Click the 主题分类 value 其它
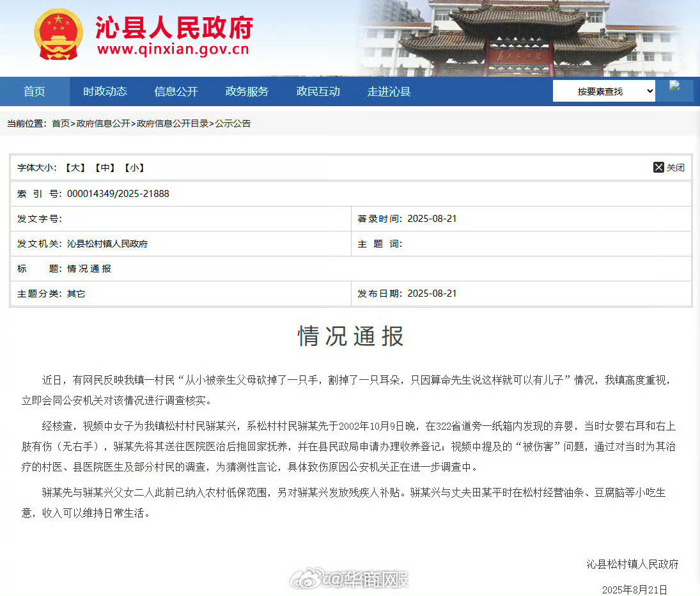This screenshot has width=700, height=596. click(76, 294)
